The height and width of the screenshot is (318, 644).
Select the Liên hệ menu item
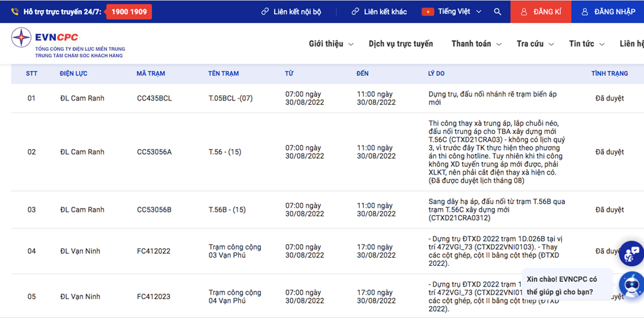click(x=631, y=44)
